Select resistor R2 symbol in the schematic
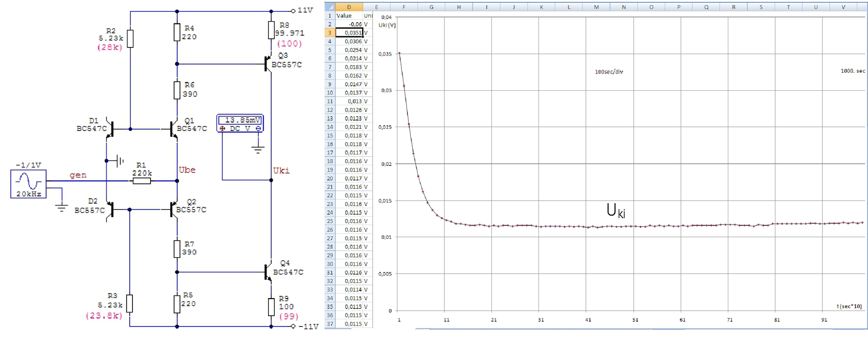This screenshot has height=350, width=868. (x=130, y=39)
